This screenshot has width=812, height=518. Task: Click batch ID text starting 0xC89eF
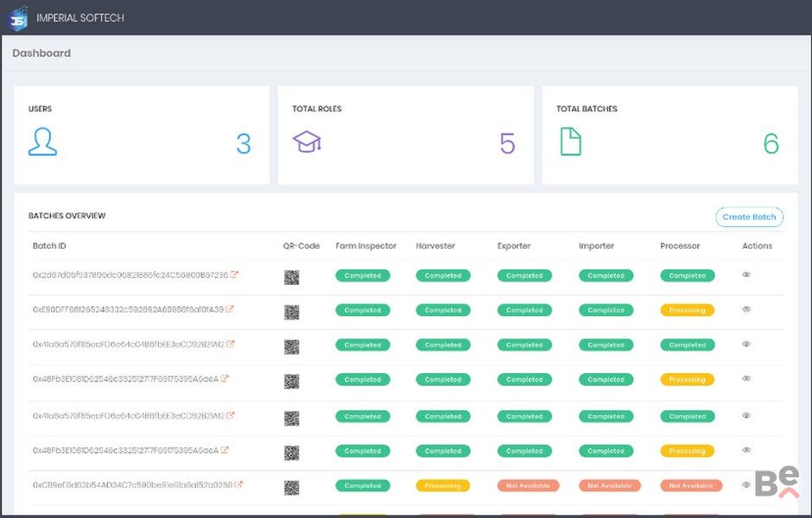(132, 485)
